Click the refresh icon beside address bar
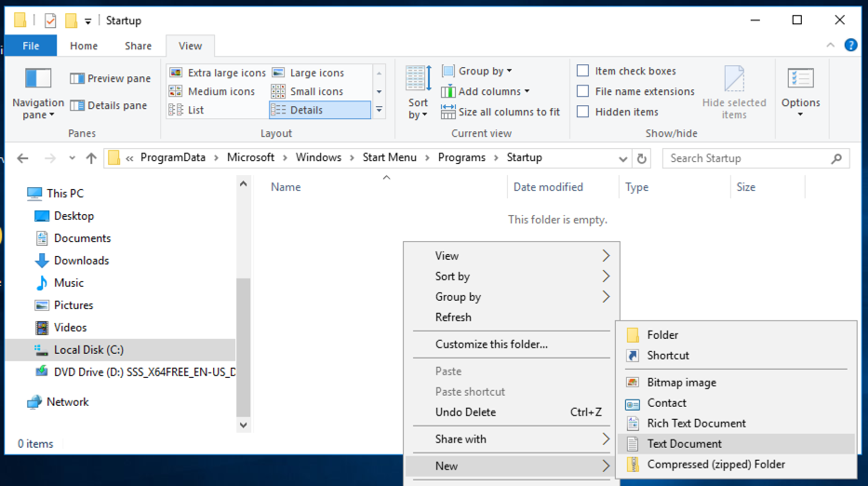 click(x=640, y=158)
